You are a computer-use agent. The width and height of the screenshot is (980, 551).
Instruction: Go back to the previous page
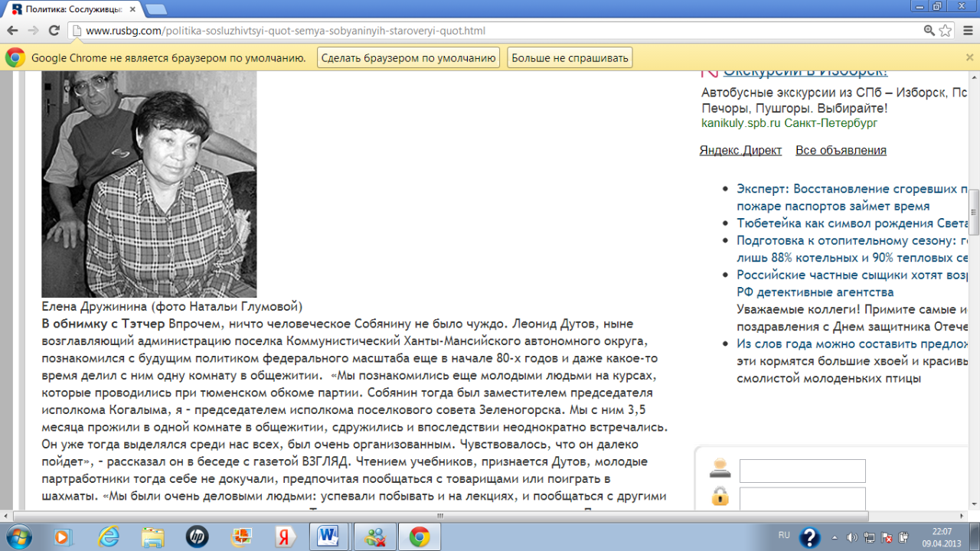(x=13, y=31)
